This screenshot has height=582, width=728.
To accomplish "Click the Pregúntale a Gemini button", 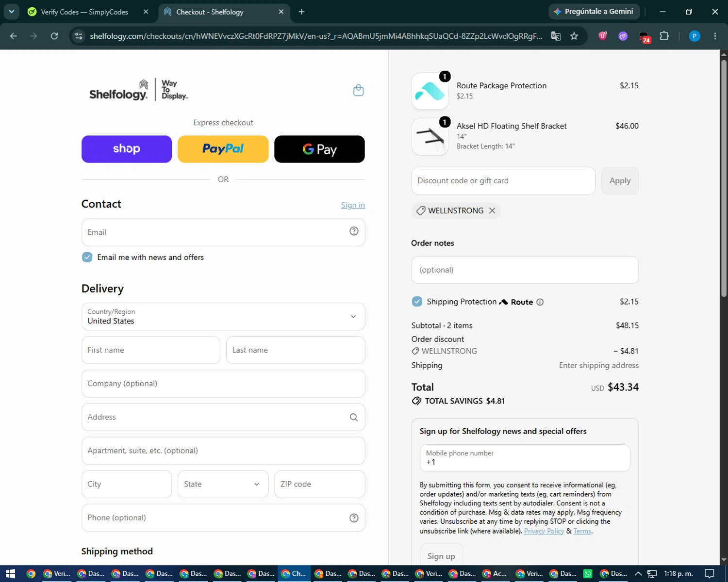I will click(594, 12).
